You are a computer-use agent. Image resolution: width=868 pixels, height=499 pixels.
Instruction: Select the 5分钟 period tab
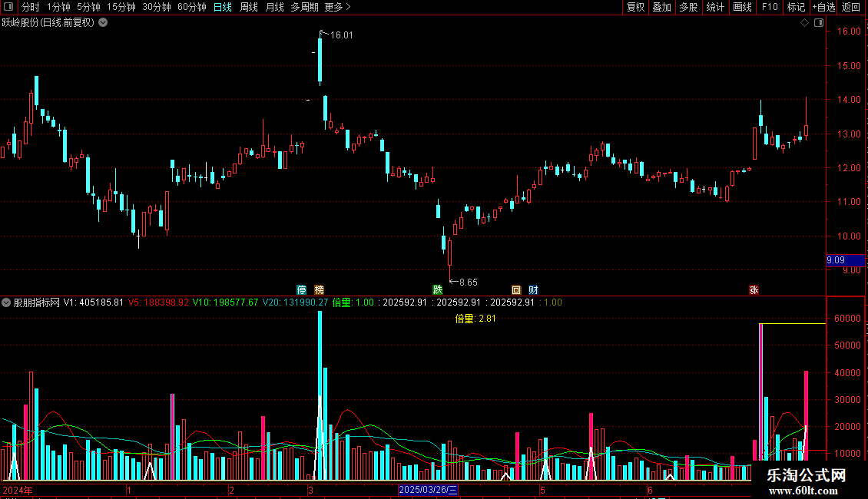[x=88, y=7]
